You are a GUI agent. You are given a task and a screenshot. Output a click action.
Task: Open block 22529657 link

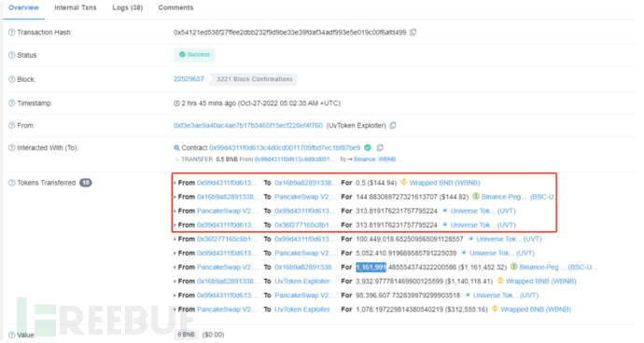click(x=189, y=79)
